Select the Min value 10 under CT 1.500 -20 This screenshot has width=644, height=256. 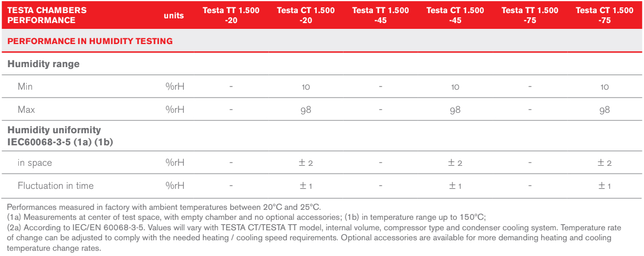coord(306,87)
